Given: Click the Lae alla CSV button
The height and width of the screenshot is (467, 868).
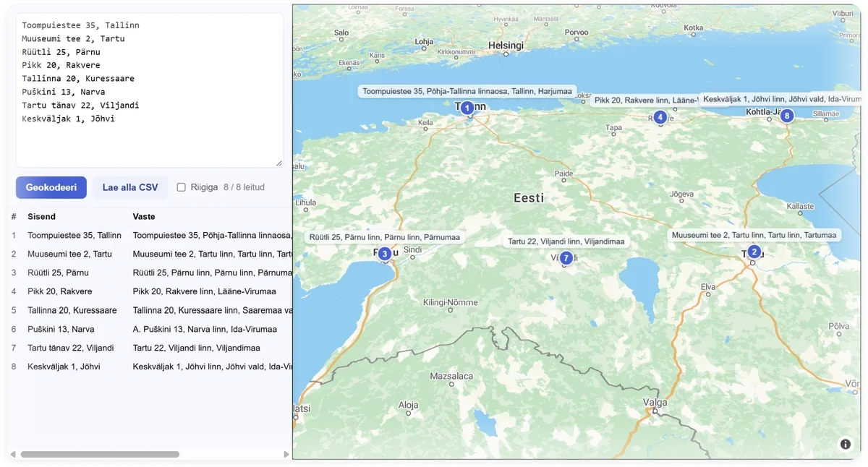Looking at the screenshot, I should click(x=130, y=187).
